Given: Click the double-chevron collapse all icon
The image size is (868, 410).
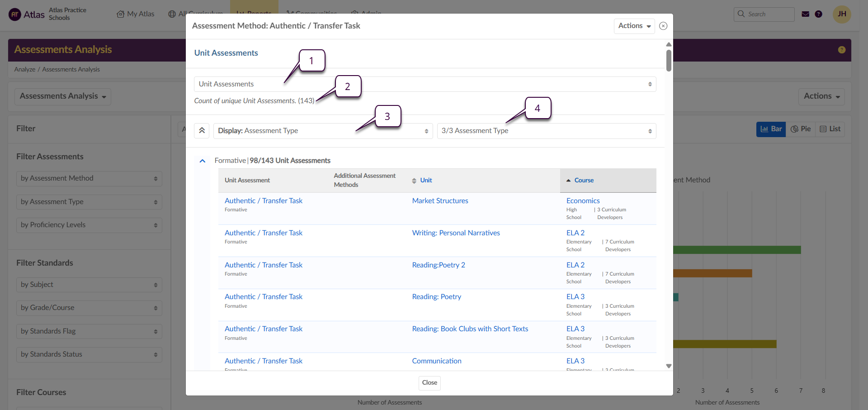Looking at the screenshot, I should click(x=202, y=131).
